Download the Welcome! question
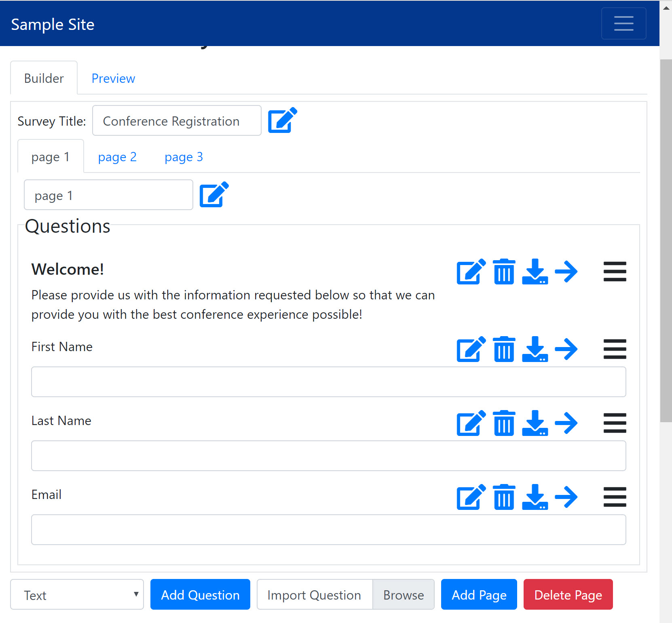This screenshot has width=672, height=623. click(x=535, y=272)
